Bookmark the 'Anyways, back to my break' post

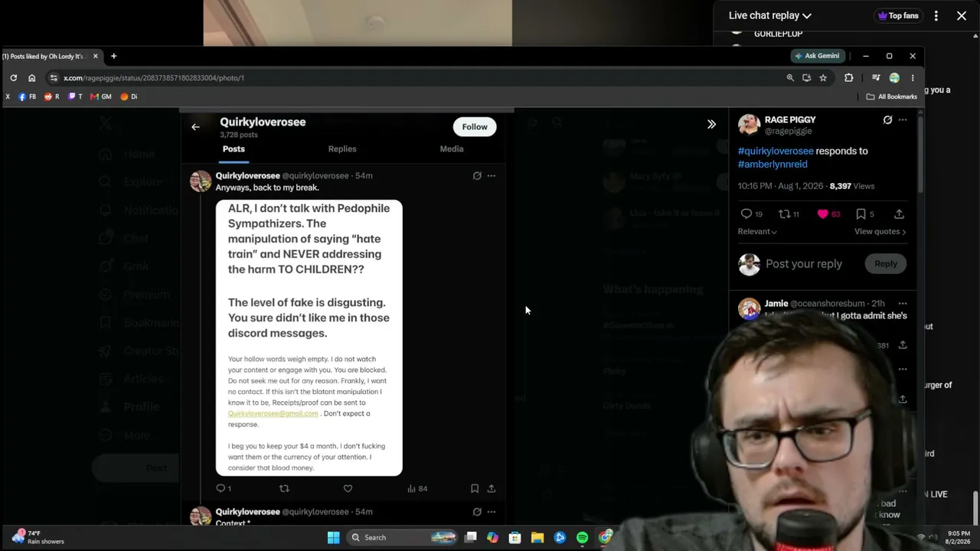pos(475,488)
